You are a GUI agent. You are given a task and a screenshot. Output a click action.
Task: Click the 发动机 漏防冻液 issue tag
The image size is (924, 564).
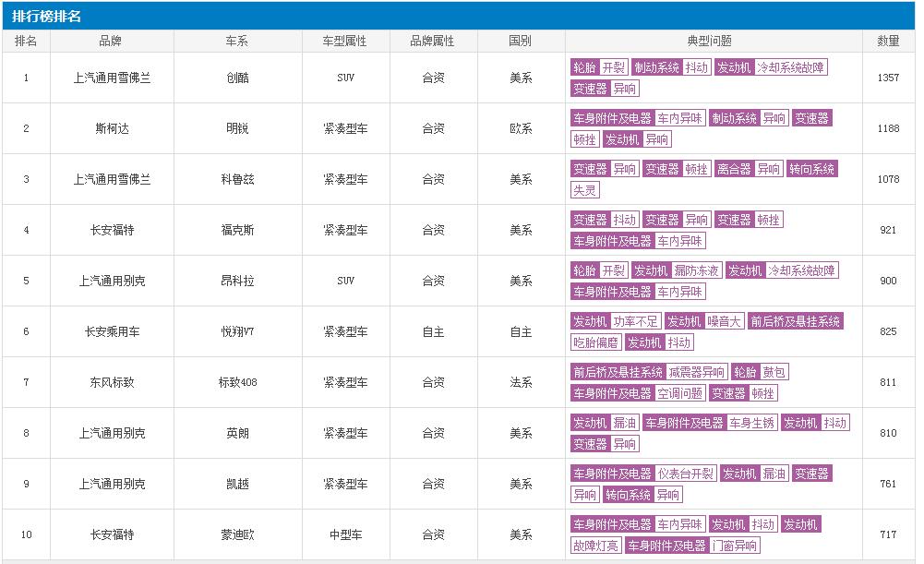[x=677, y=270]
